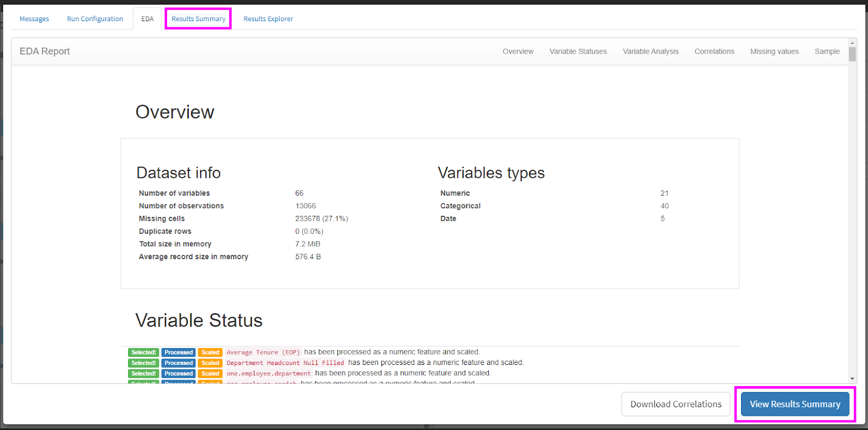Switch to Run Configuration tab
Screen dimensions: 868x430
[x=95, y=19]
